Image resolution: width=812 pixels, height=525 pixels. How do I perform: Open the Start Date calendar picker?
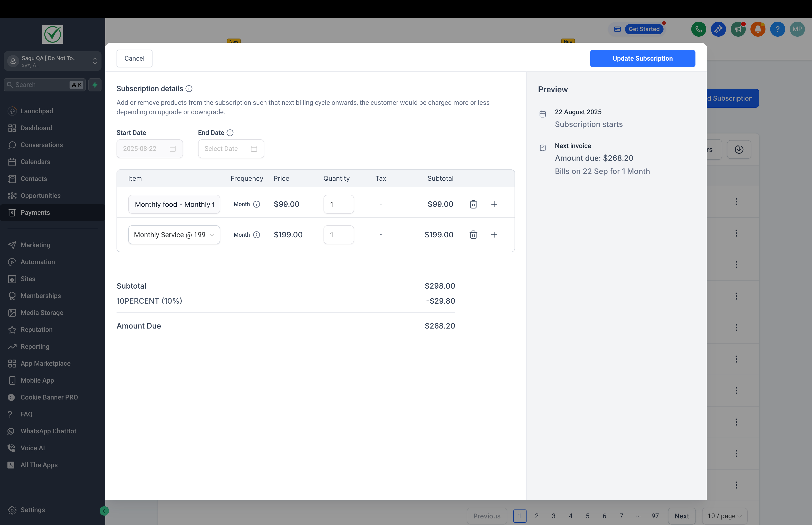(x=172, y=149)
